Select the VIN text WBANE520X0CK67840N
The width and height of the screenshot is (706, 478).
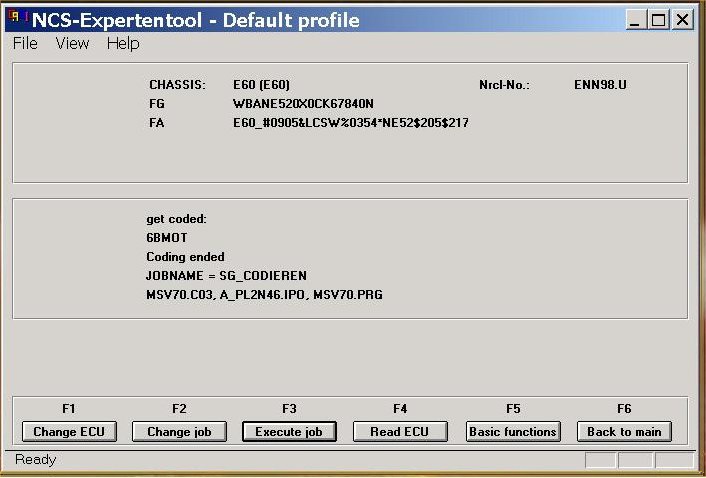(303, 104)
